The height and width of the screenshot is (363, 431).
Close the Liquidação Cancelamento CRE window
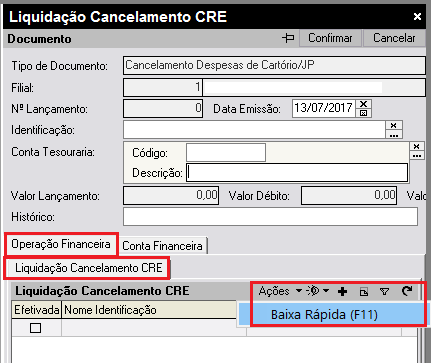(417, 16)
